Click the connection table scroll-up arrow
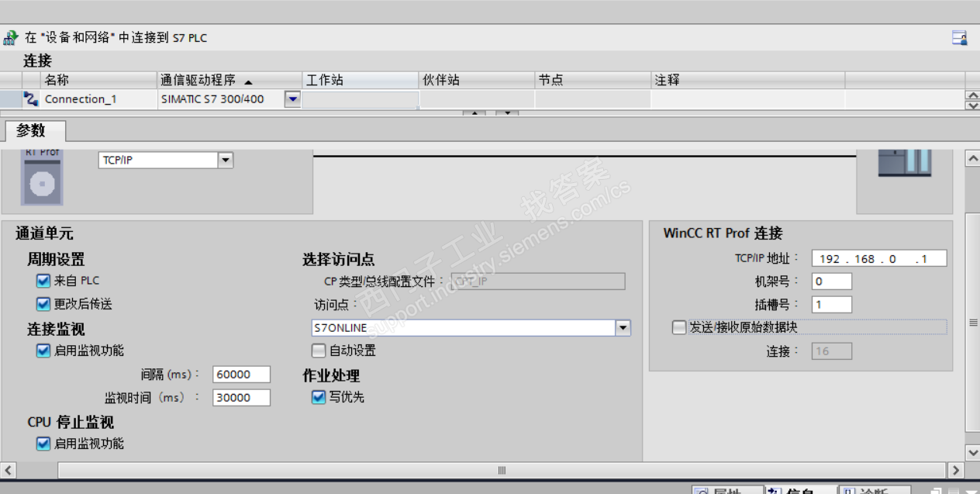This screenshot has width=980, height=494. click(972, 95)
